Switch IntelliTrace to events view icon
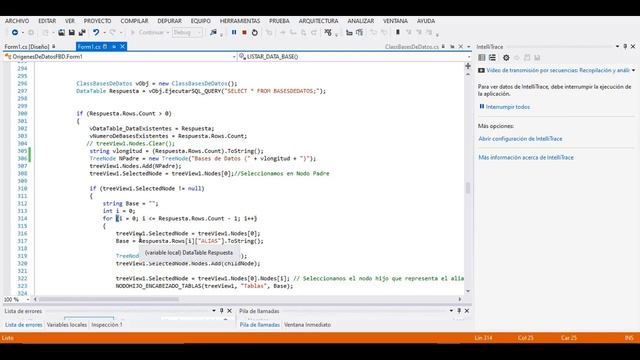Screen dimensions: 640x360 [482, 58]
